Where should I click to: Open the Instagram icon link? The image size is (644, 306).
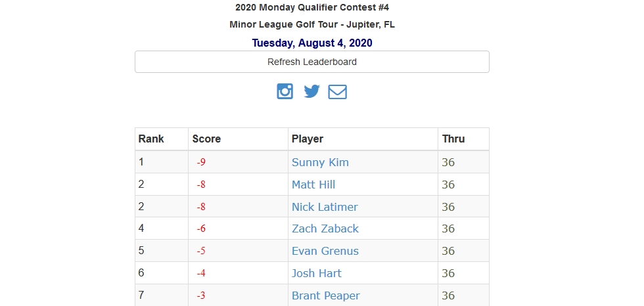[285, 91]
